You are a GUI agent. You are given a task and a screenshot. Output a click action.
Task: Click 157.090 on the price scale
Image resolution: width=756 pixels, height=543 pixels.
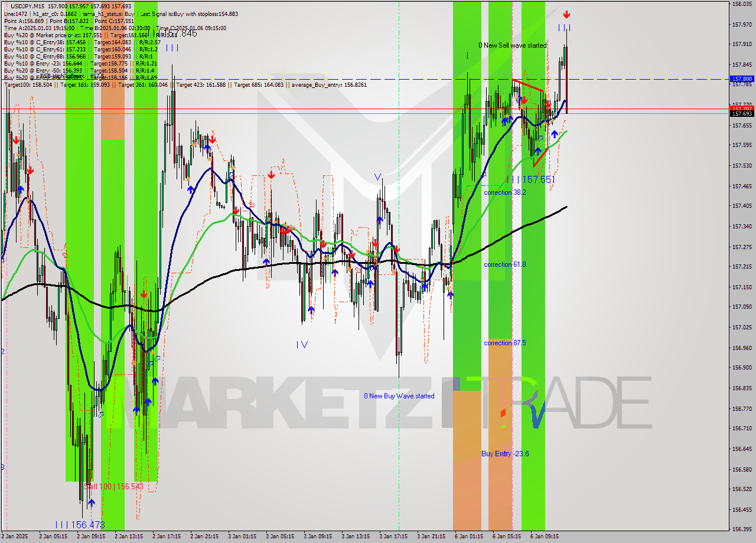click(x=742, y=307)
